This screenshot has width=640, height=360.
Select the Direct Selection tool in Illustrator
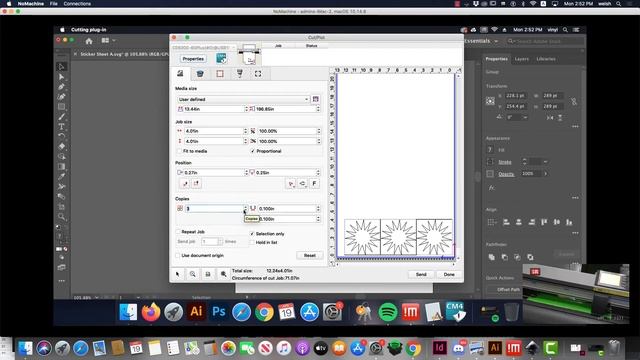click(x=61, y=77)
